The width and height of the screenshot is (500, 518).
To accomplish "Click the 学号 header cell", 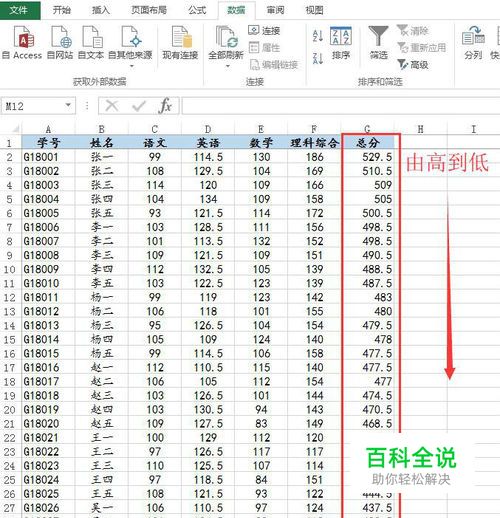I will click(x=48, y=143).
